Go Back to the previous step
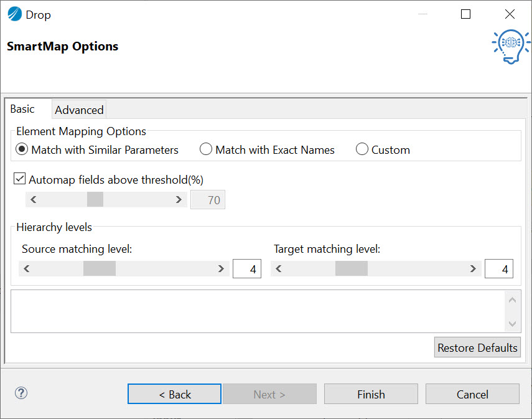532x419 pixels. [x=174, y=394]
